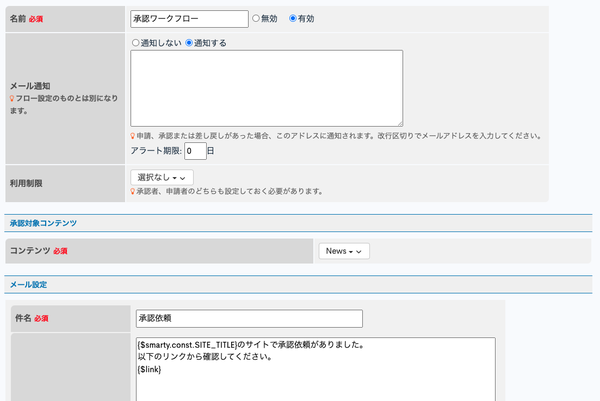Select the 有効 radio button

293,18
